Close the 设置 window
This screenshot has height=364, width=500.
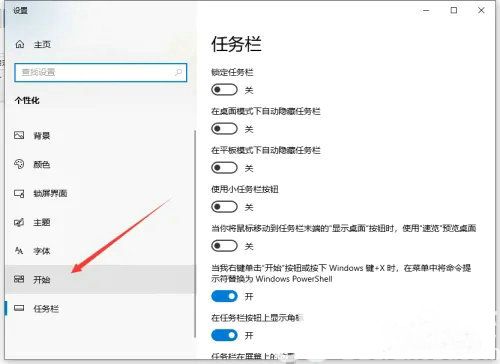click(x=481, y=10)
